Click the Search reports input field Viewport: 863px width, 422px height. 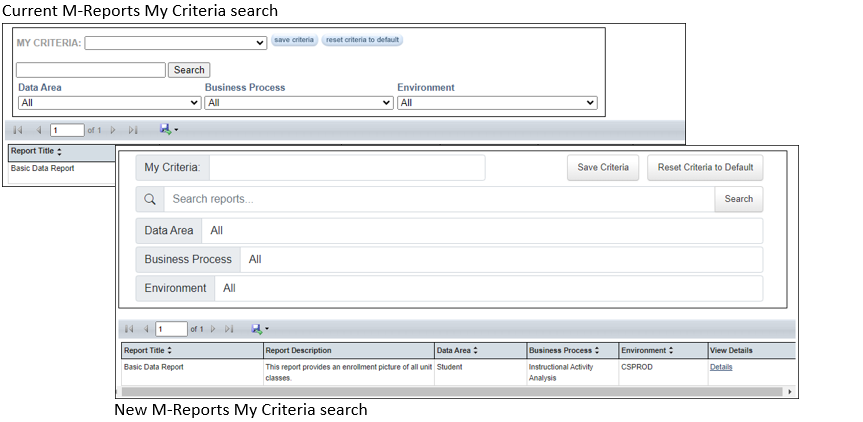[438, 199]
